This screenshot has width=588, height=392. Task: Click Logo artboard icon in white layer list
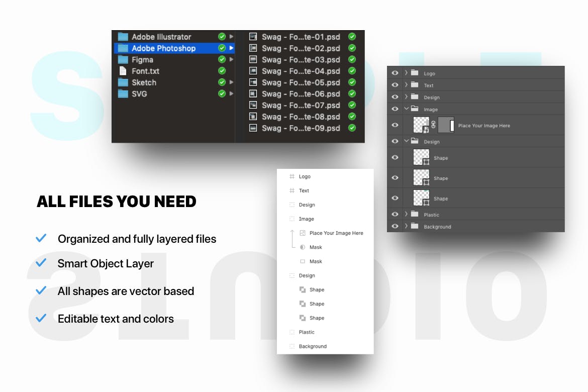292,176
